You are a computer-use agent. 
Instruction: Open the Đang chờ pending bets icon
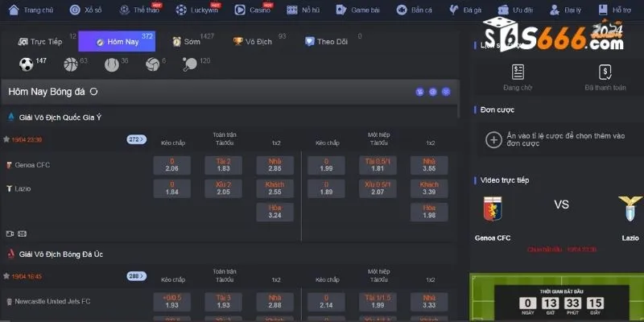(x=518, y=72)
